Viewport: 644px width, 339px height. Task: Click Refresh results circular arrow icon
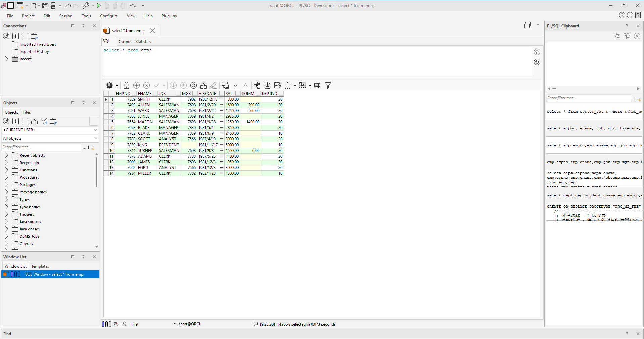click(x=193, y=86)
